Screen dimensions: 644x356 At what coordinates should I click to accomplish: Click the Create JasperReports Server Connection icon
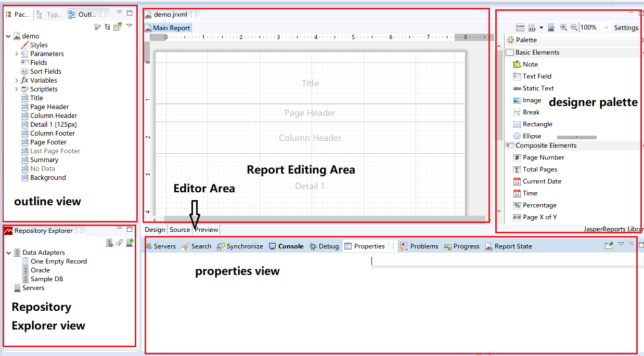pos(130,243)
